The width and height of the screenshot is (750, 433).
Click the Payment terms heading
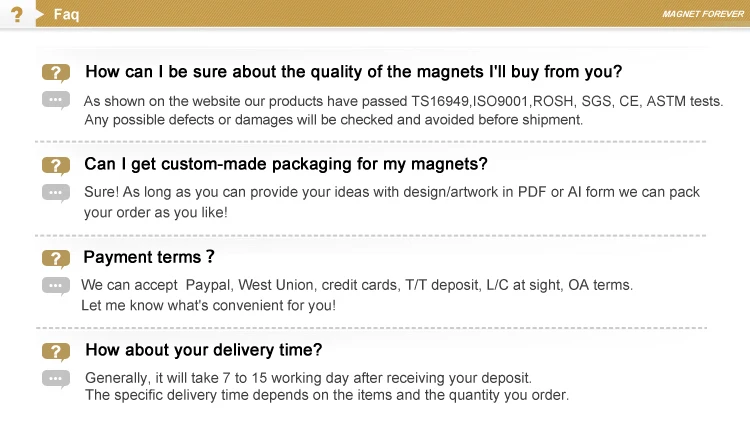click(149, 258)
